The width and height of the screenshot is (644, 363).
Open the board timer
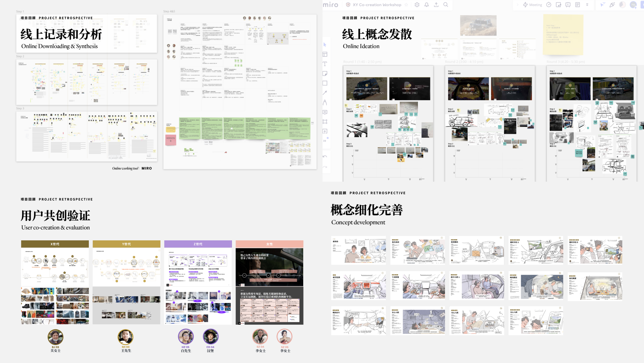[549, 5]
